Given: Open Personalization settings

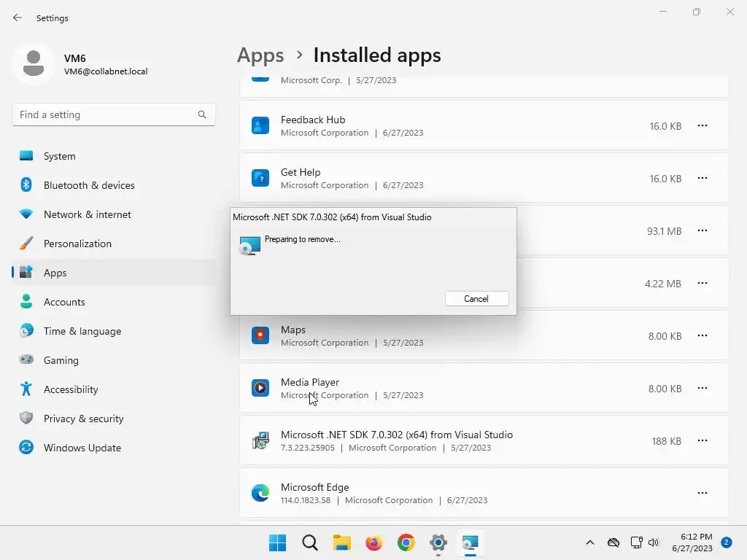Looking at the screenshot, I should pos(113,244).
